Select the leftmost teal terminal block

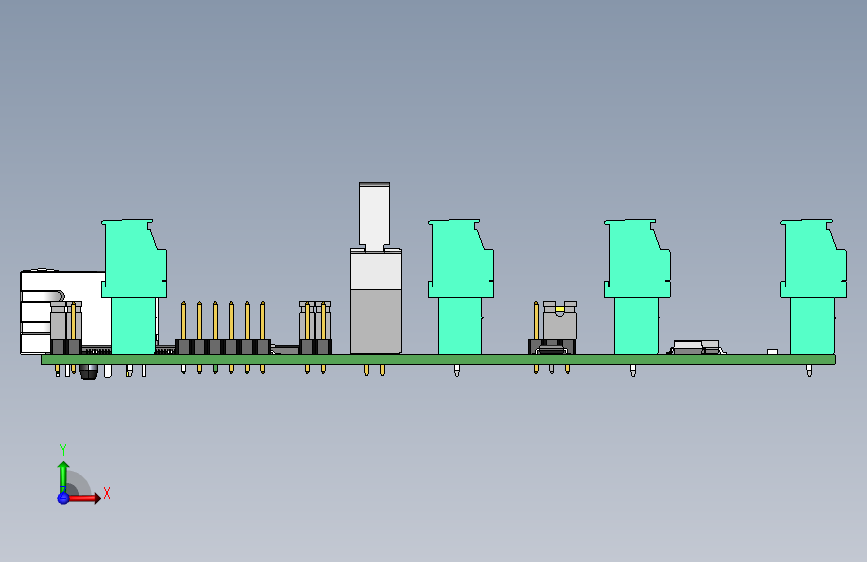(x=134, y=287)
